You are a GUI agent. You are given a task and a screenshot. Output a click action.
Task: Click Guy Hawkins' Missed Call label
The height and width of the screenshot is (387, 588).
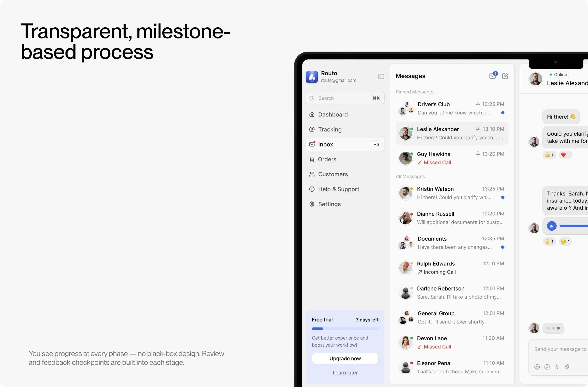click(x=434, y=163)
